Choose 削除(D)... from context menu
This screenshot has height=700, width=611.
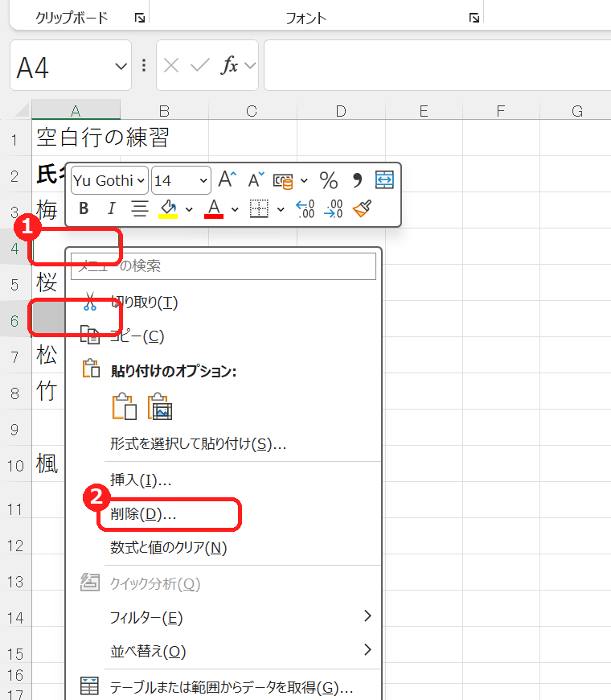click(143, 514)
